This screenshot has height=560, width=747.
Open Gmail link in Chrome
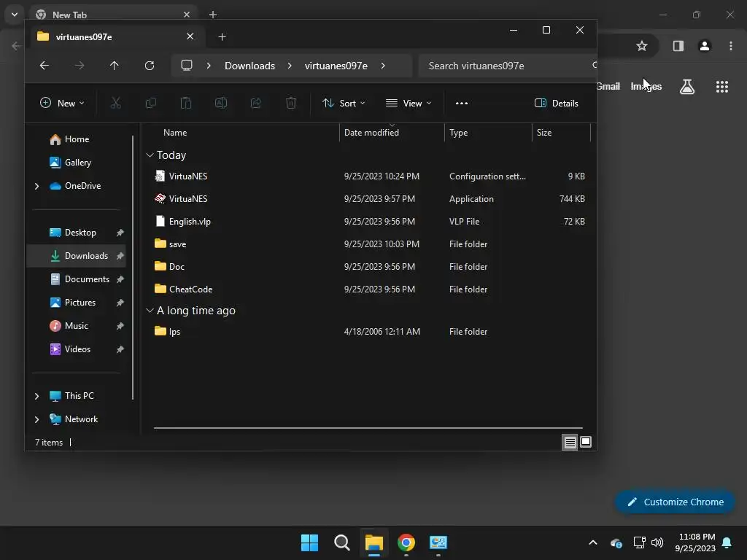(x=608, y=86)
